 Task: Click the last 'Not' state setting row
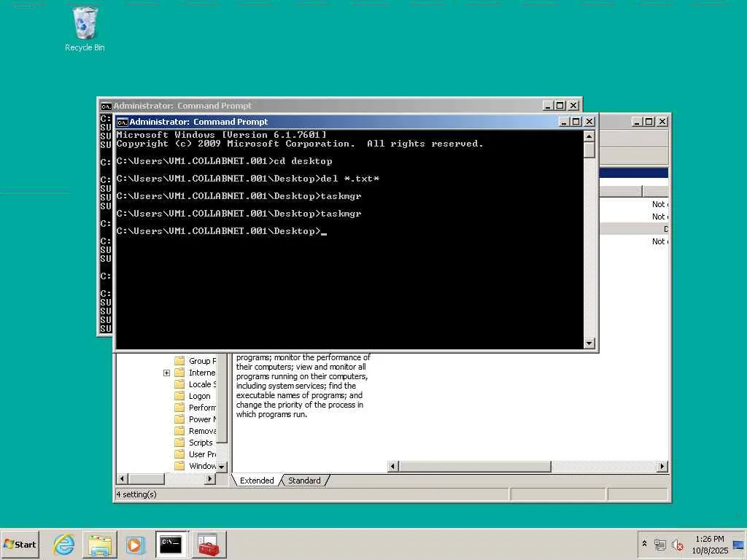tap(634, 241)
